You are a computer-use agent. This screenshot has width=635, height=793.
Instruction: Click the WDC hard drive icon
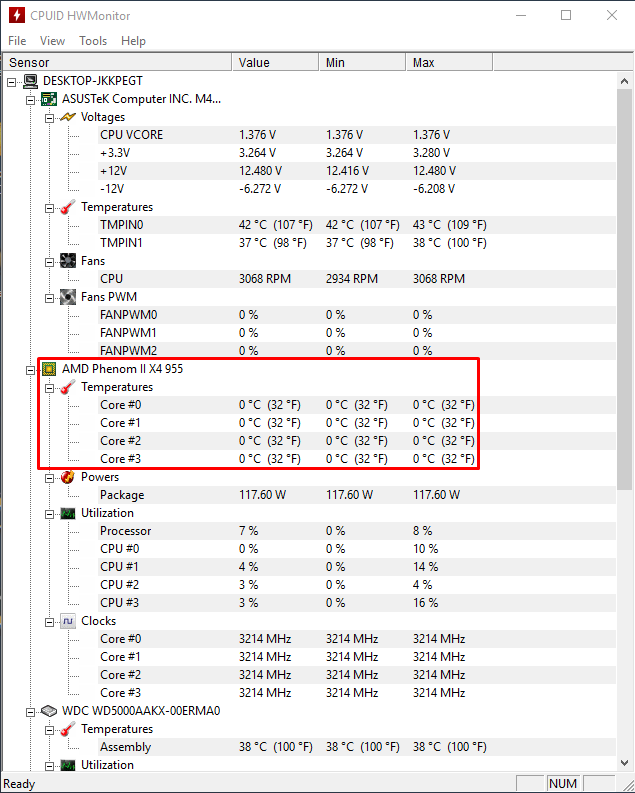49,711
